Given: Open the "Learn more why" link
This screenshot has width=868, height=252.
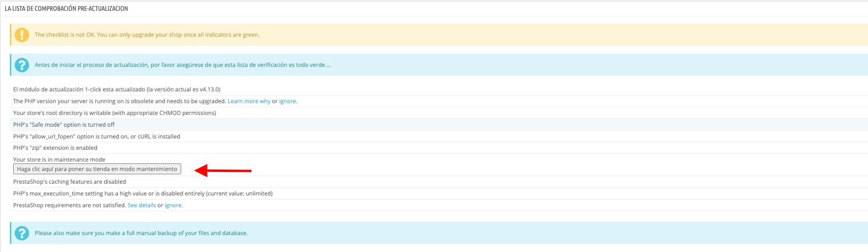Looking at the screenshot, I should pos(249,101).
